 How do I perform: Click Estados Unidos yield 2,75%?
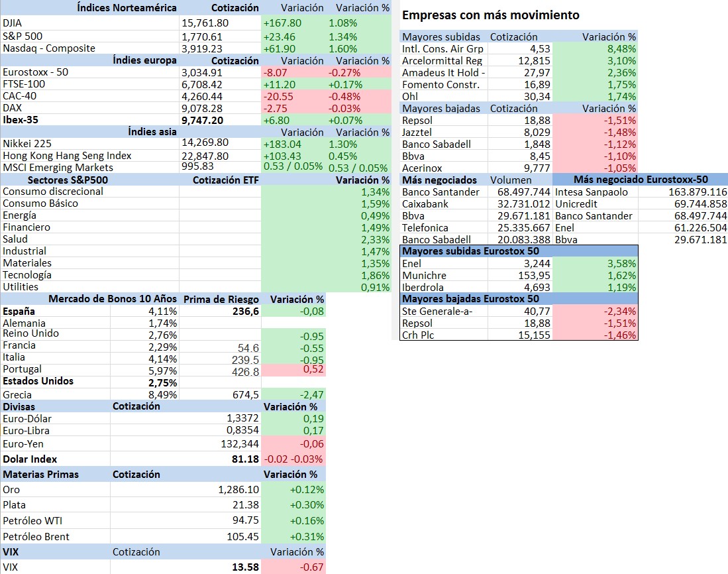162,382
